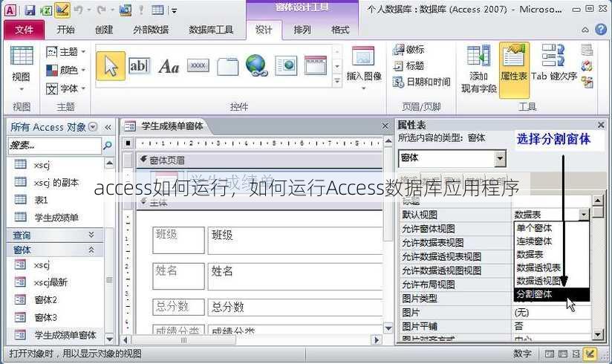This screenshot has height=364, width=612.
Task: Switch to the Format (格式) tab
Action: [340, 30]
